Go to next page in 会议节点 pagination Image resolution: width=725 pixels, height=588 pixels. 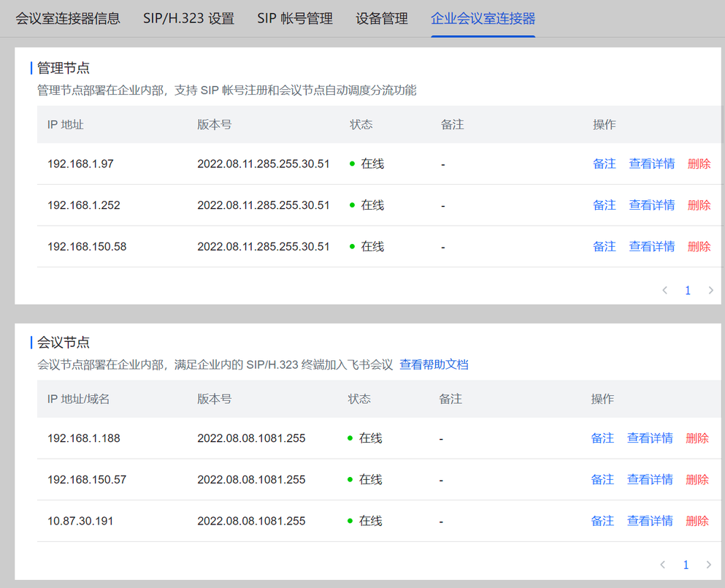pyautogui.click(x=709, y=565)
